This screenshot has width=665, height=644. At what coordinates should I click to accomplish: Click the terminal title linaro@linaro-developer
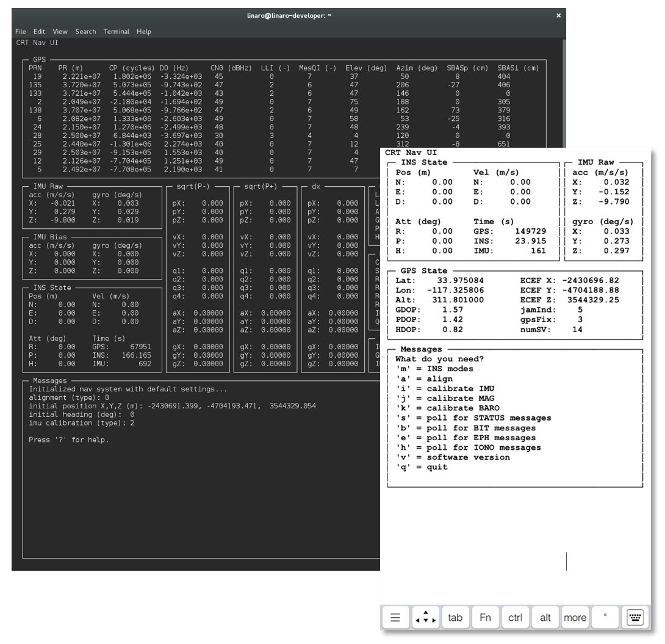click(289, 15)
